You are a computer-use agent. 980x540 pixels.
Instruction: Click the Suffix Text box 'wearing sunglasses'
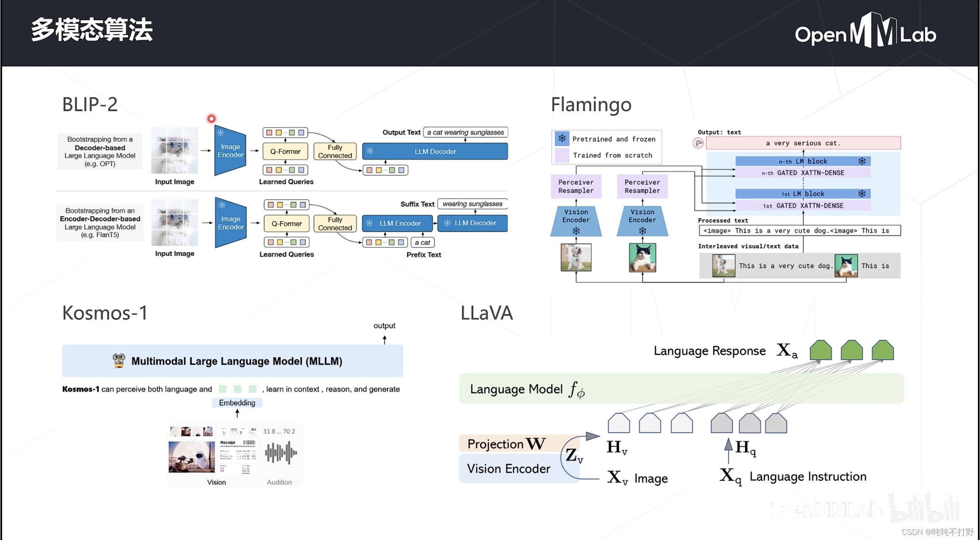click(x=473, y=204)
